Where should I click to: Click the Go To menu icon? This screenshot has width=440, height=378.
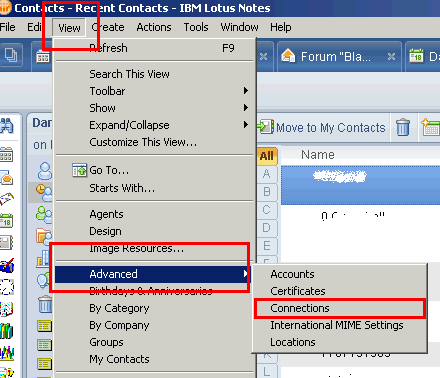pos(79,170)
